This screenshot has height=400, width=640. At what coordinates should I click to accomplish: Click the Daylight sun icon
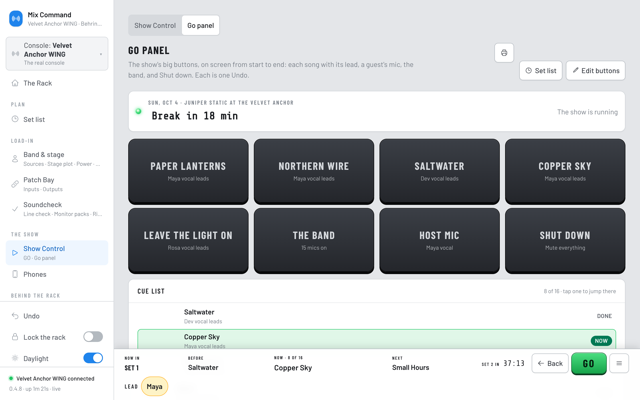(15, 358)
